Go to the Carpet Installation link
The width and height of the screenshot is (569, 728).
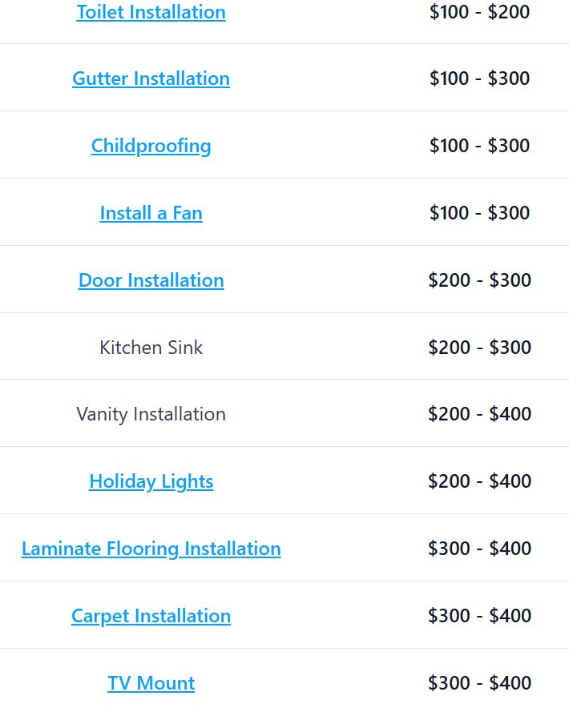[x=151, y=616]
